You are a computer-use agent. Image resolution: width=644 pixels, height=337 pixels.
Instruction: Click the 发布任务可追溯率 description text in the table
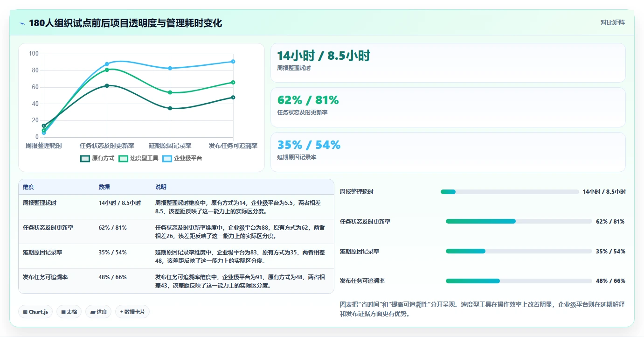(240, 281)
